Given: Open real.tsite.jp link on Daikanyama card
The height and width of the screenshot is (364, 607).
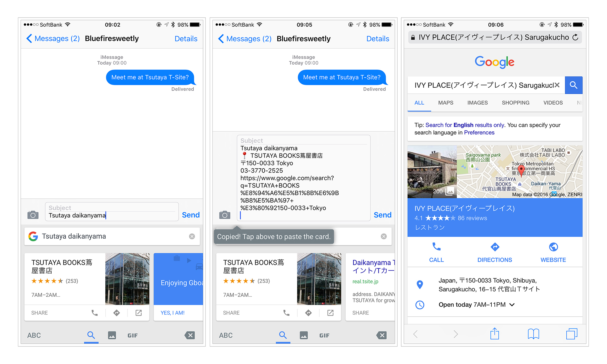Looking at the screenshot, I should [365, 281].
